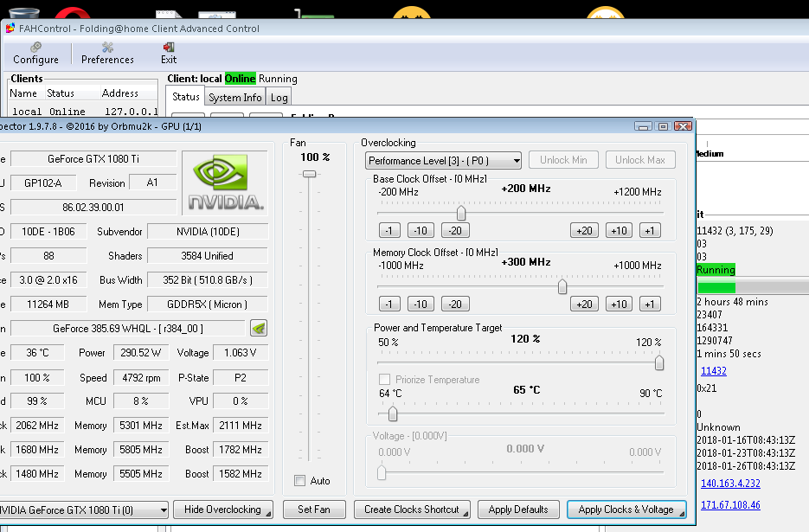
Task: Click the P2 P-State field
Action: 241,378
